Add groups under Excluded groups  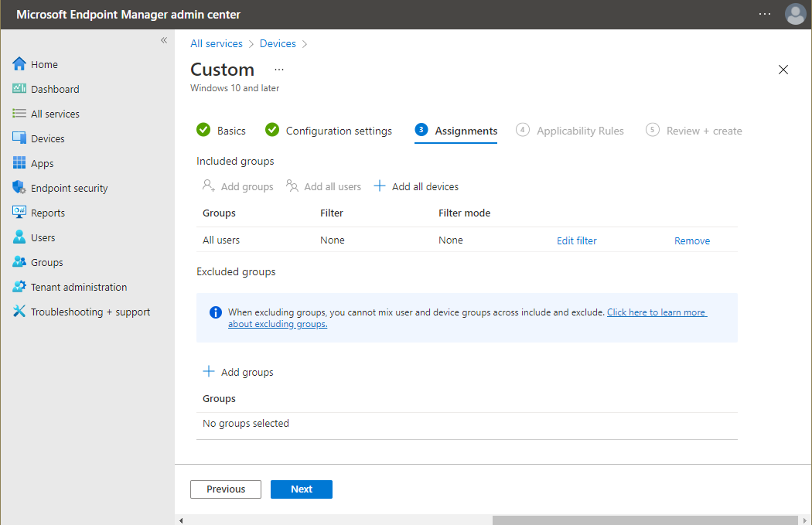click(x=237, y=372)
